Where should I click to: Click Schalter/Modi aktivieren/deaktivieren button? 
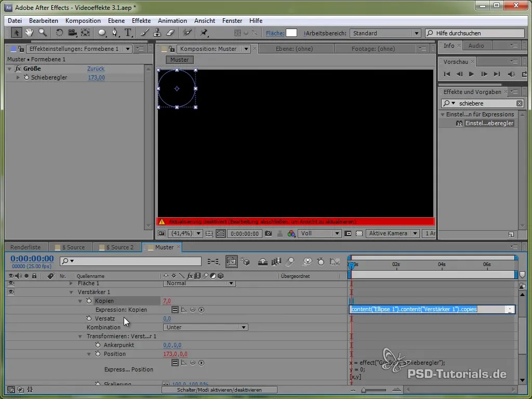pos(219,390)
